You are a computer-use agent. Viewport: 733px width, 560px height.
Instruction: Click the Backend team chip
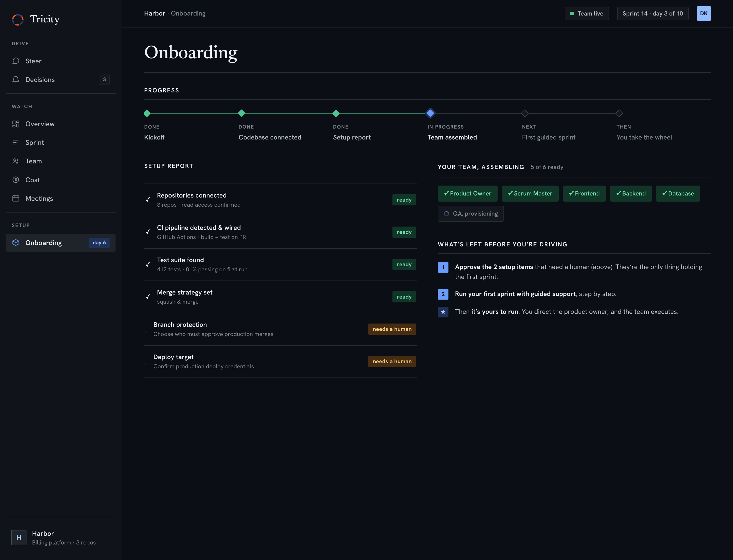[631, 194]
